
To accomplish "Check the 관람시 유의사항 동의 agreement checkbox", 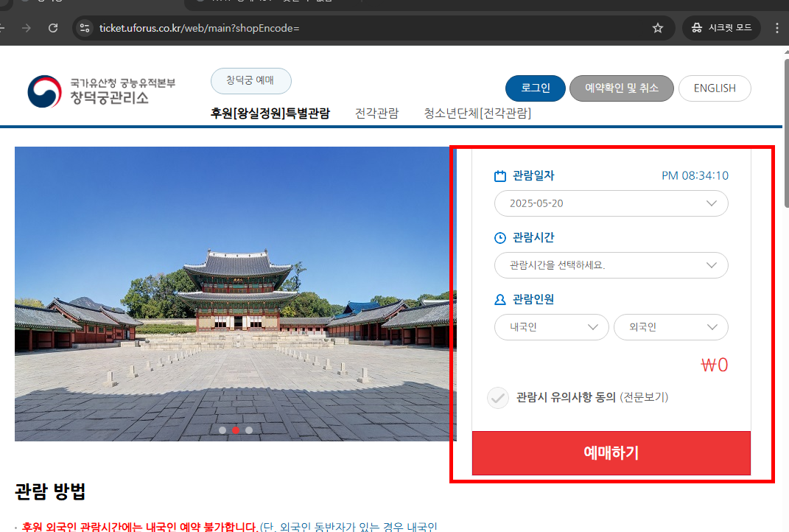I will point(498,398).
